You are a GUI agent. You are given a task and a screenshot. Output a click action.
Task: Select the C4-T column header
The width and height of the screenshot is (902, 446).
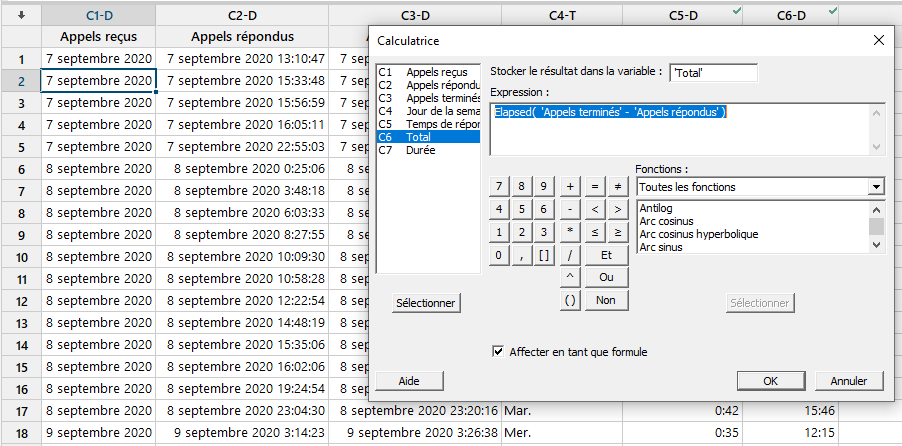click(x=562, y=16)
